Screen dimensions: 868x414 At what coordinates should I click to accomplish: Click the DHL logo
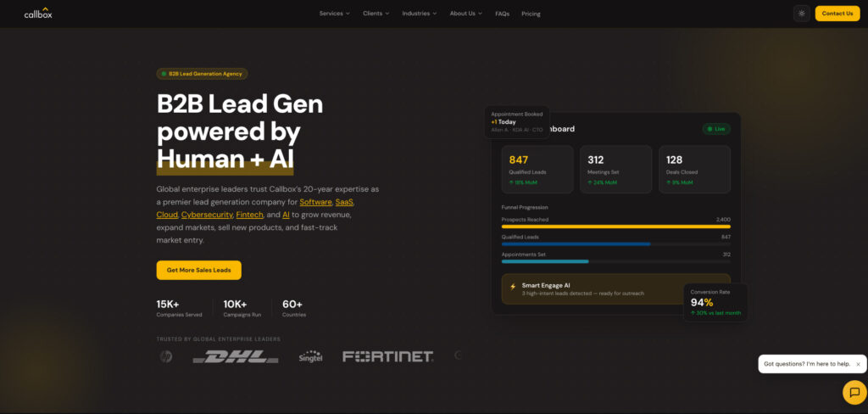click(x=236, y=357)
